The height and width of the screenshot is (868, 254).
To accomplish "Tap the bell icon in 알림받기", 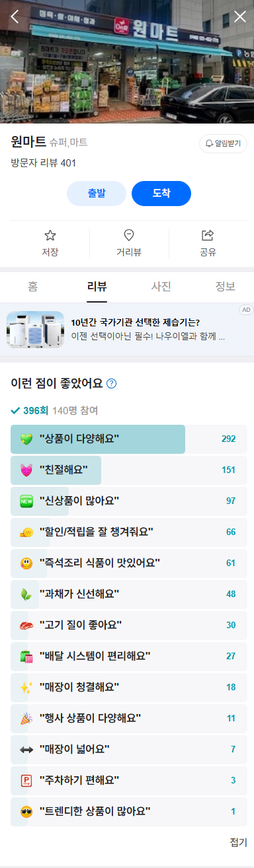I will coord(209,143).
